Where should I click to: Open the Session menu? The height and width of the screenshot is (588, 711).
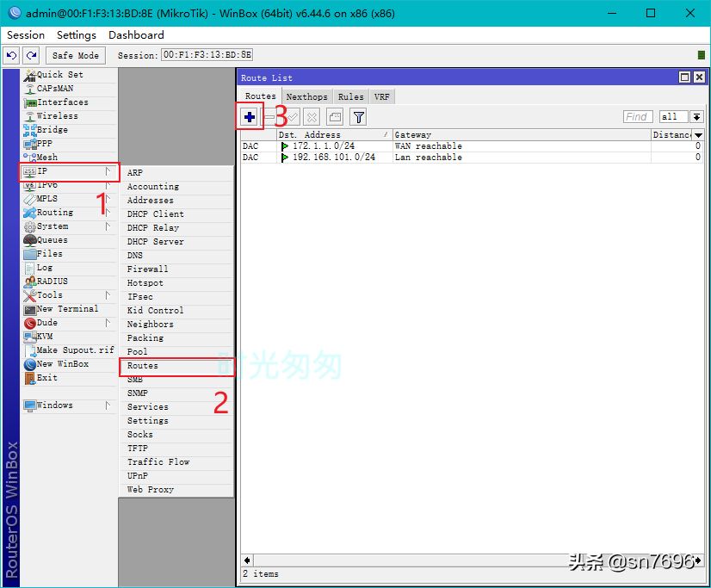26,35
